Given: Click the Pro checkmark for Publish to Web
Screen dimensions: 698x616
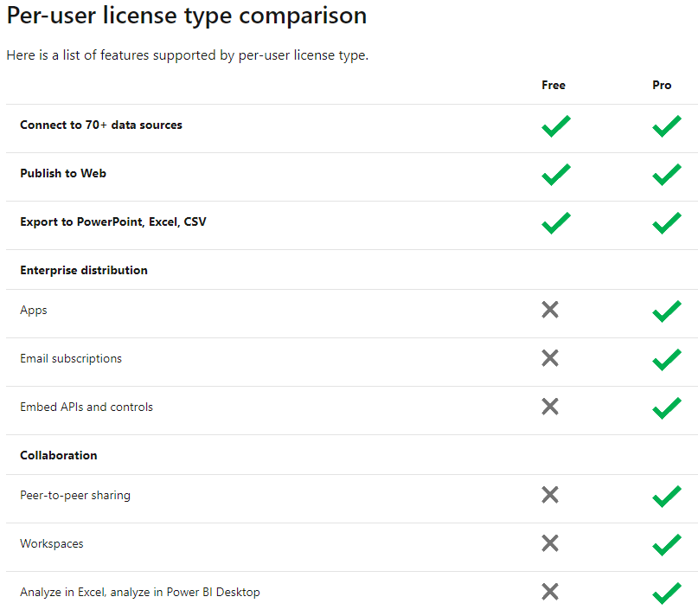Looking at the screenshot, I should pyautogui.click(x=667, y=175).
